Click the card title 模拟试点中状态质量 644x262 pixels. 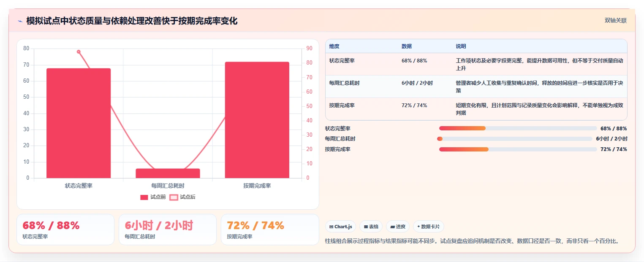tap(132, 21)
